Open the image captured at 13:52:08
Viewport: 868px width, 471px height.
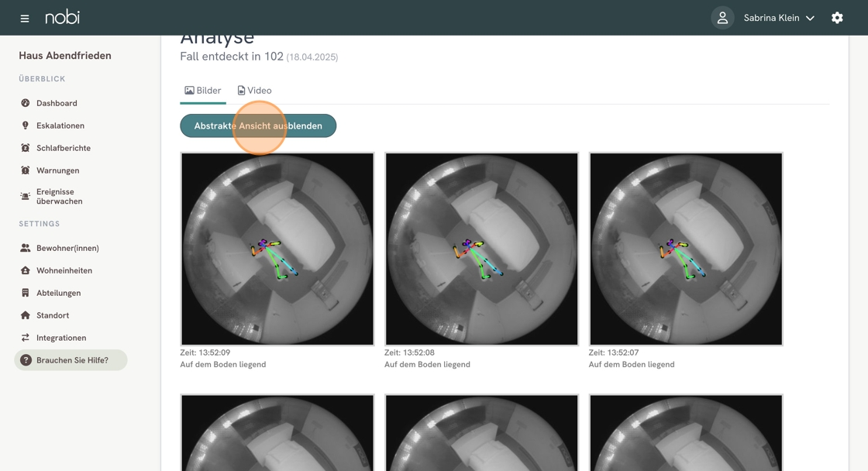tap(481, 249)
